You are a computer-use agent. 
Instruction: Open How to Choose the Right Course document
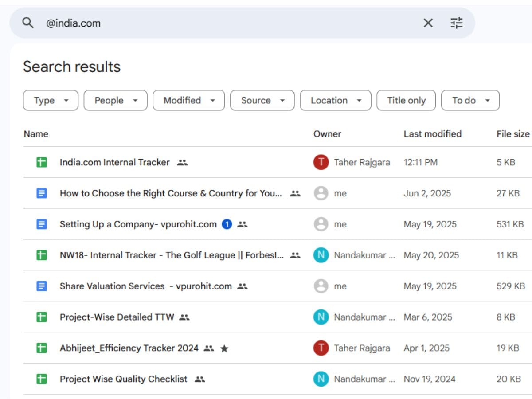(x=171, y=193)
